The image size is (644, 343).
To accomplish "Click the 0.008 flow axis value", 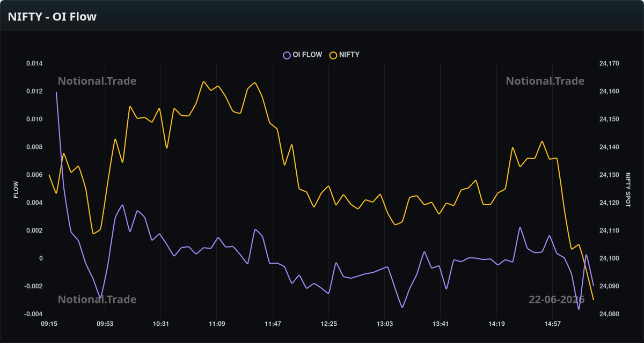I will click(34, 147).
